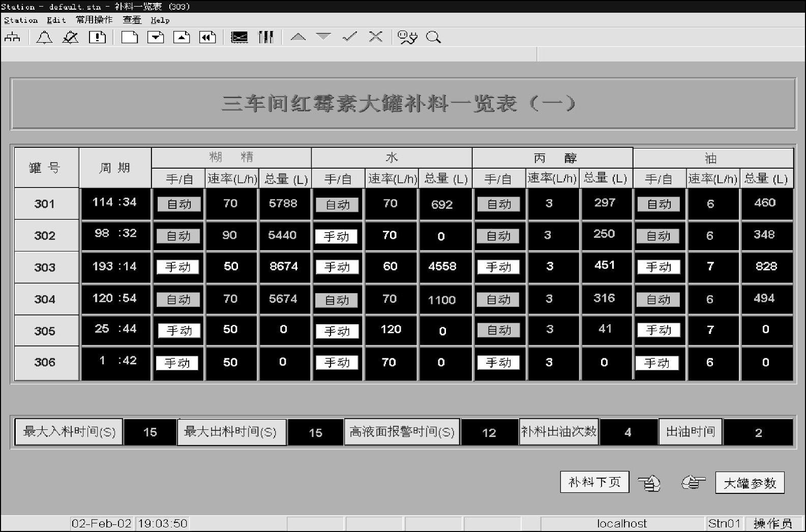Click tank 303 糊精 total 8674
Screen dimensions: 806x532
click(284, 267)
